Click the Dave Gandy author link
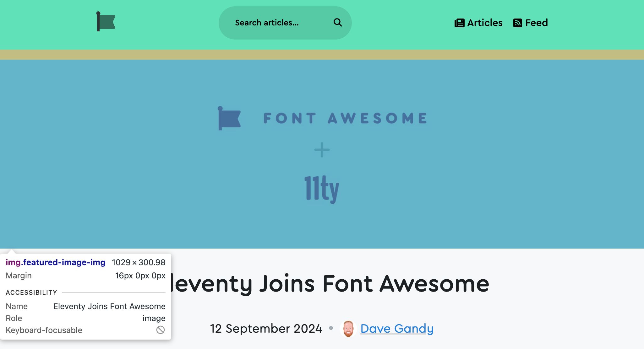Image resolution: width=644 pixels, height=349 pixels. tap(396, 328)
